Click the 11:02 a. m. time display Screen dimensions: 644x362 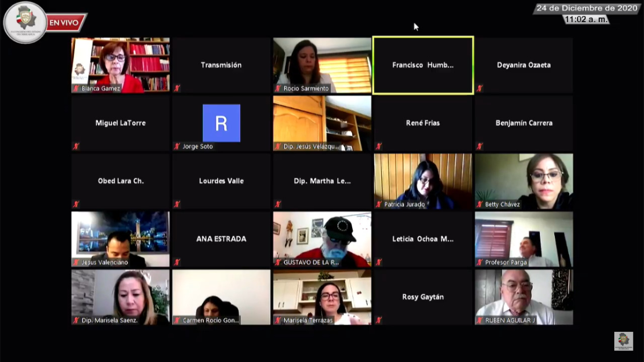click(586, 20)
